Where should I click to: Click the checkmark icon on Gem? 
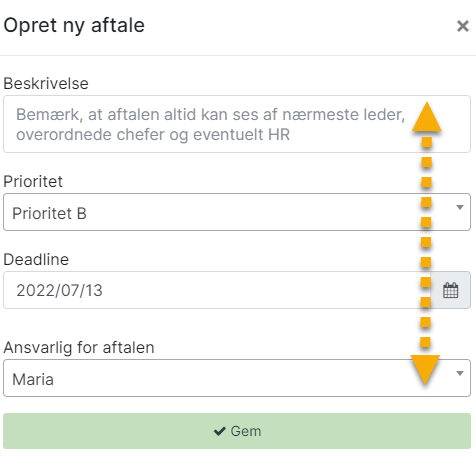coord(220,431)
